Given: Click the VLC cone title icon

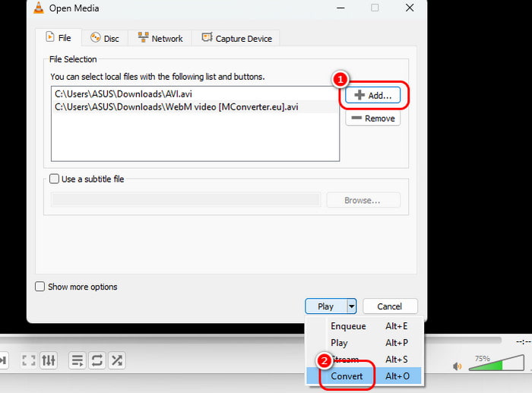Looking at the screenshot, I should pos(39,8).
